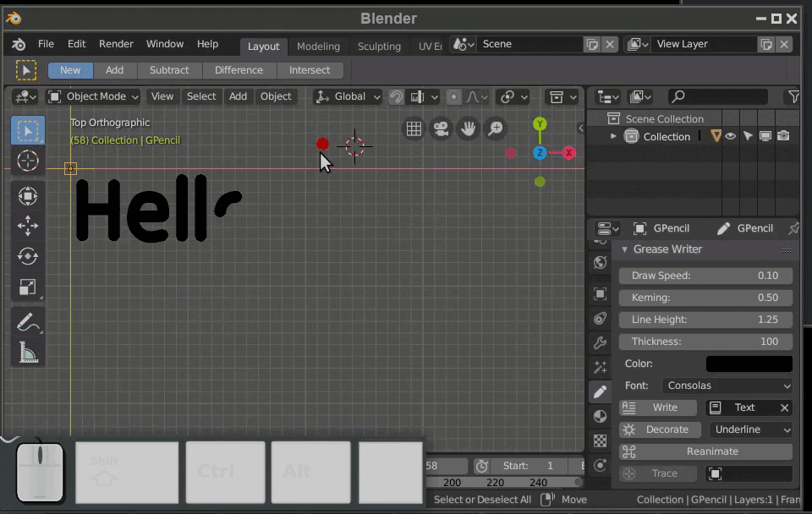Choose the Scale tool in the toolbar
812x514 pixels.
[x=27, y=287]
